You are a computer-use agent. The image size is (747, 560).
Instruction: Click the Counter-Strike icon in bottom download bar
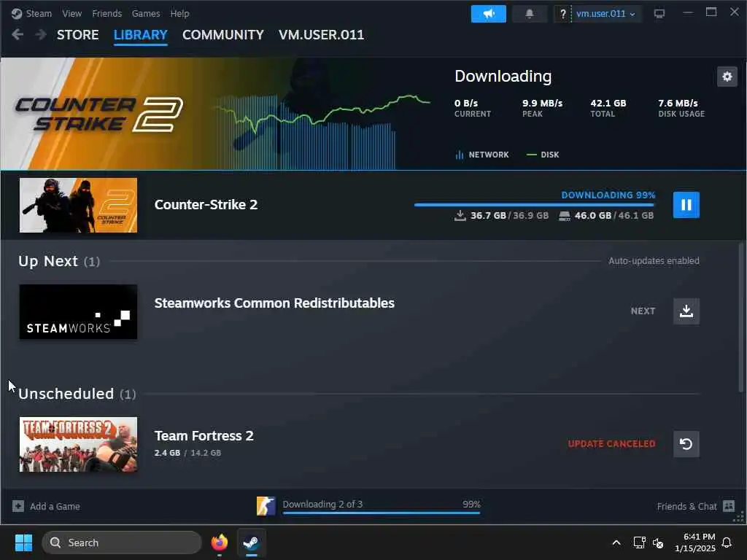[266, 506]
